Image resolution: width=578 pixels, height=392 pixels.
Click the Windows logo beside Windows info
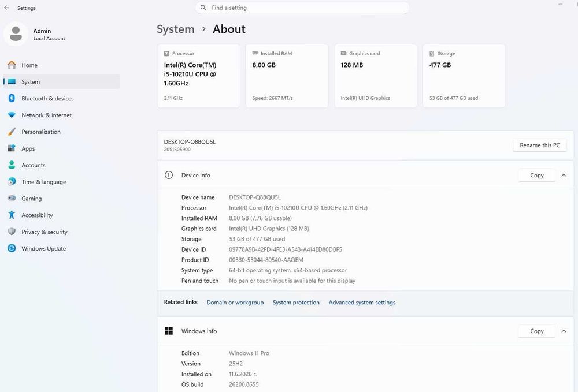click(169, 331)
